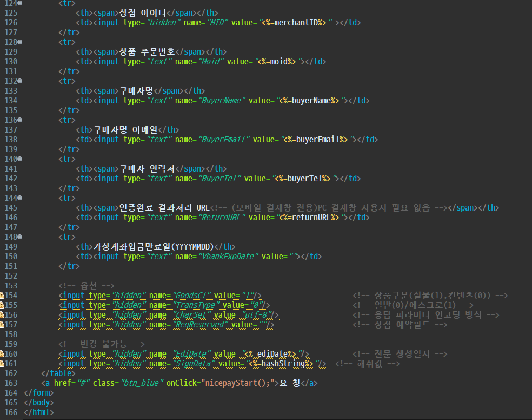
Task: Collapse the fold marker at line 140
Action: [19, 159]
